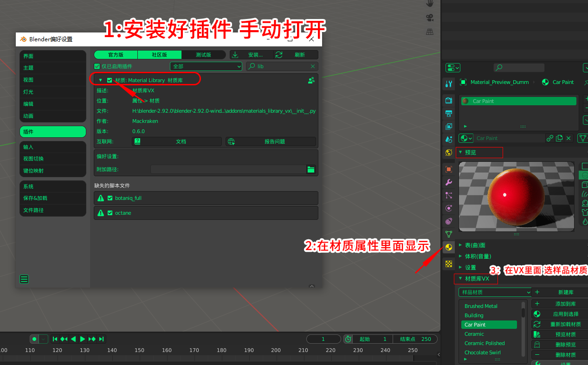This screenshot has height=365, width=588.
Task: Duplicate material with the new copy icon
Action: [x=559, y=138]
